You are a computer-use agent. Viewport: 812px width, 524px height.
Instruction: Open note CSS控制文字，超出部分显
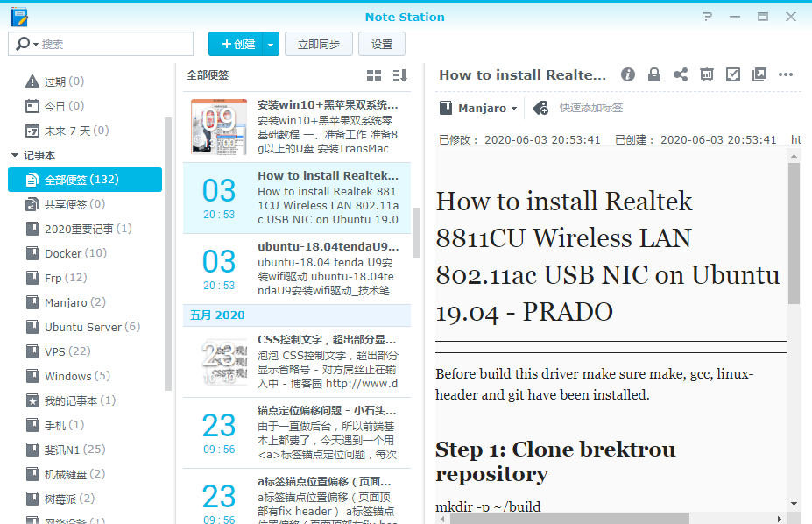tap(297, 362)
